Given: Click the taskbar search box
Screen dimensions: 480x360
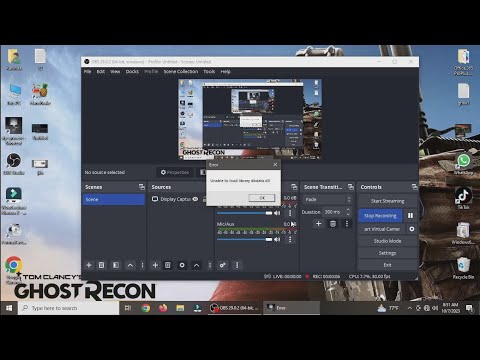Looking at the screenshot, I should click(68, 308).
